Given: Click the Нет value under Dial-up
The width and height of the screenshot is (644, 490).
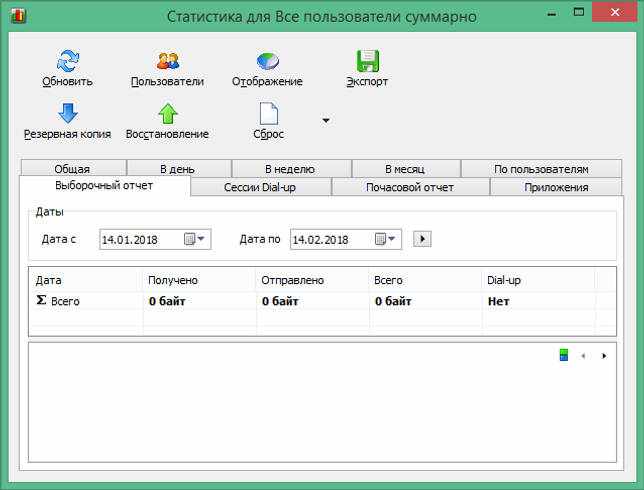Looking at the screenshot, I should point(499,301).
